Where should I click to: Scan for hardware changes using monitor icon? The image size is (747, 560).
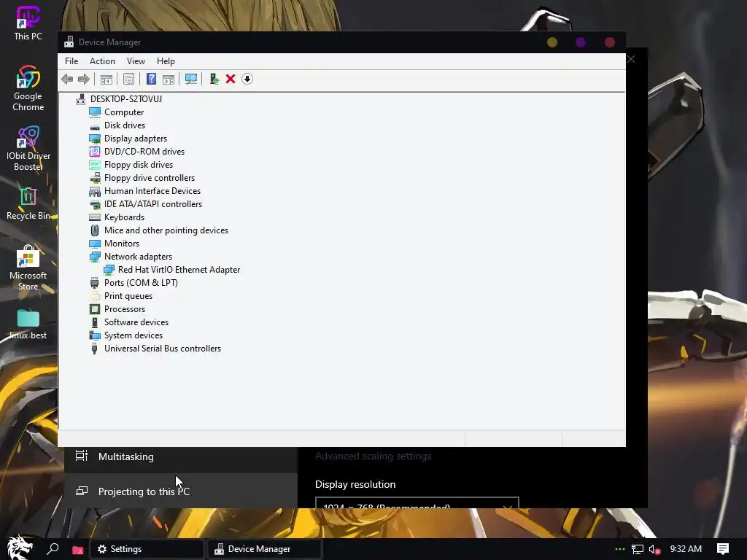pyautogui.click(x=191, y=79)
